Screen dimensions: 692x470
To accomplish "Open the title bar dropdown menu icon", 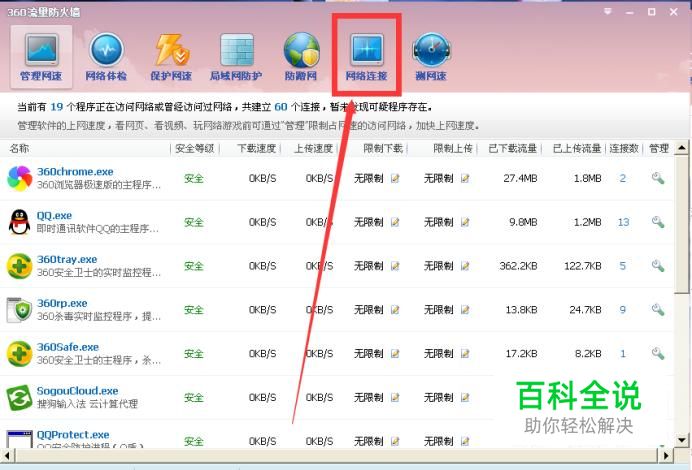I will coord(608,12).
